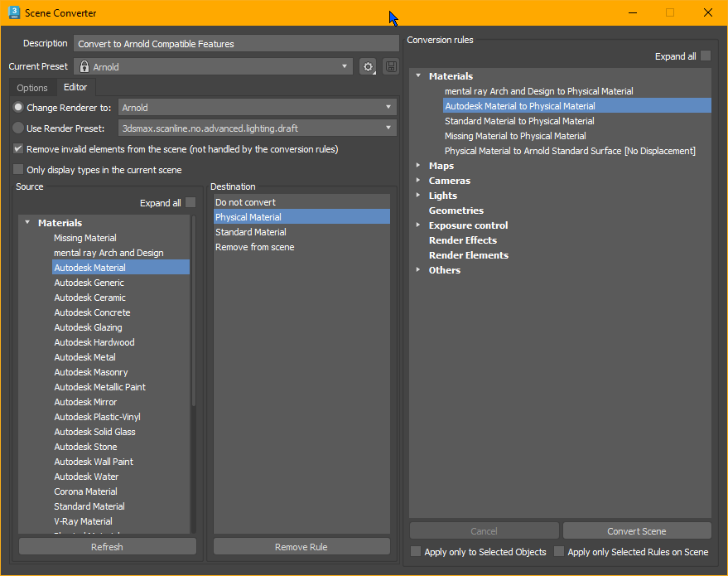
Task: Click the lock icon beside Arnold preset
Action: coord(84,67)
